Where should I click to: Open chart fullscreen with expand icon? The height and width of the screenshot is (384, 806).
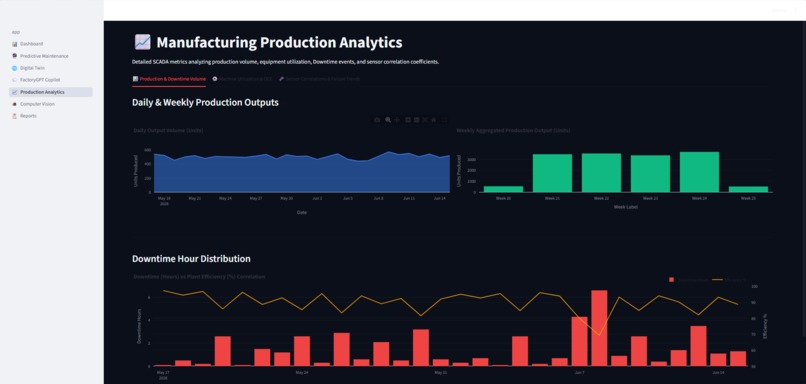[x=445, y=120]
